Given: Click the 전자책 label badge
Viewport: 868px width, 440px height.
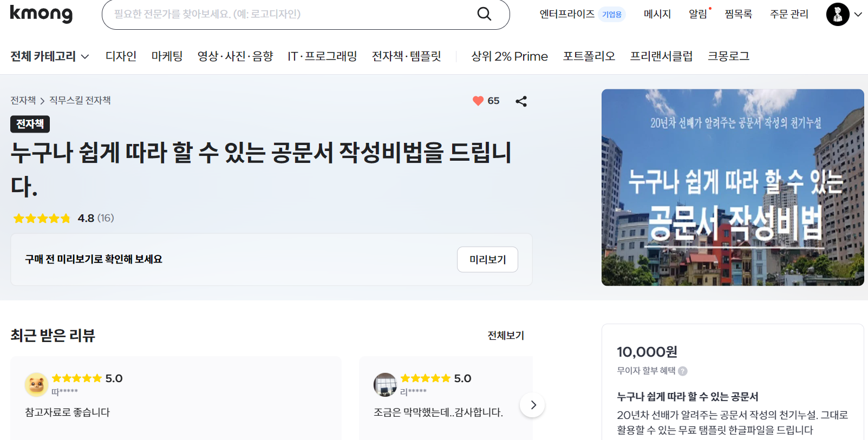Looking at the screenshot, I should (30, 124).
